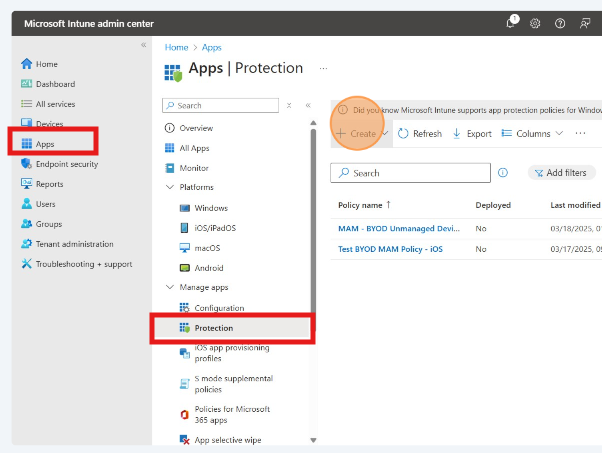Click the Configuration icon

tap(184, 308)
